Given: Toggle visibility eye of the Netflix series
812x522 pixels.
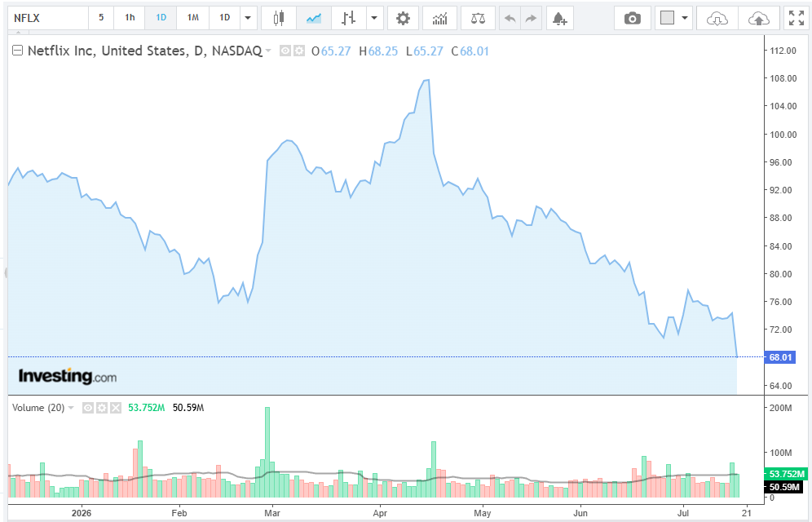Looking at the screenshot, I should [285, 51].
